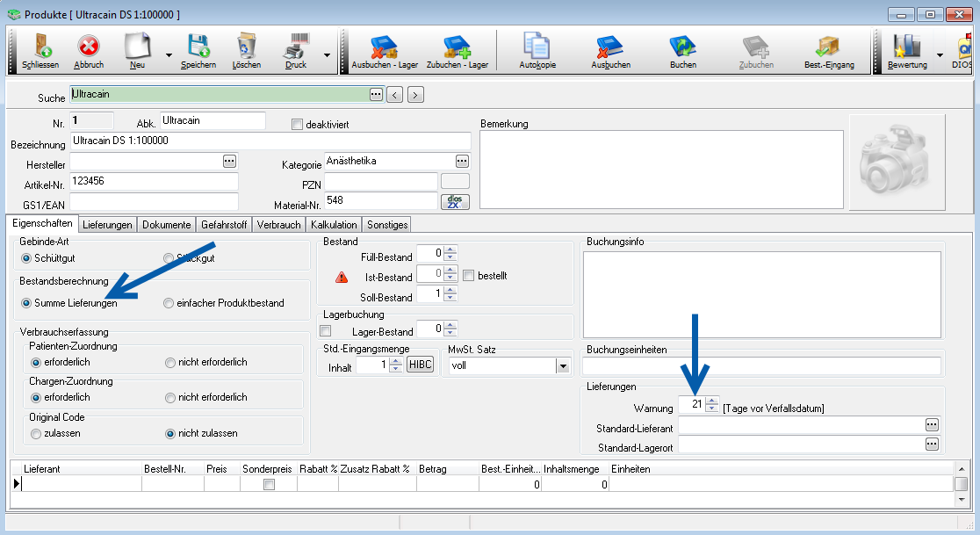Open Standard-Lieferant lookup ellipsis button
This screenshot has height=535, width=980.
tap(932, 425)
